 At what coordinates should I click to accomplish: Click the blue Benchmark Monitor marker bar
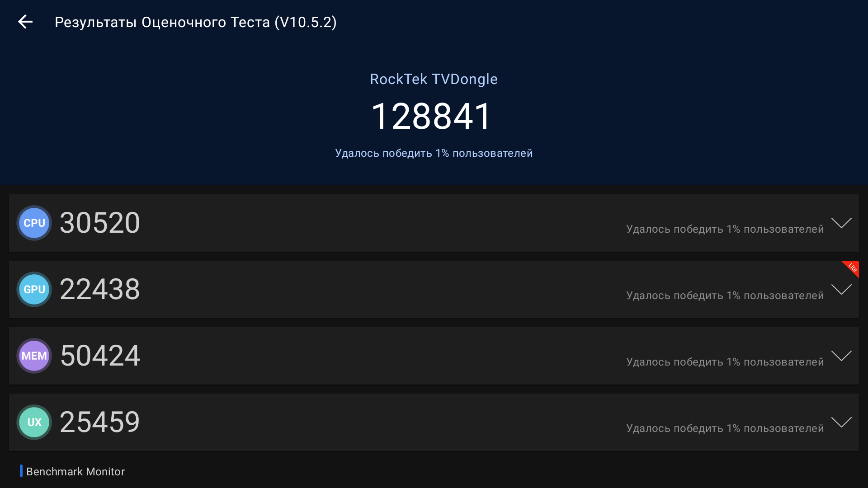tap(21, 471)
